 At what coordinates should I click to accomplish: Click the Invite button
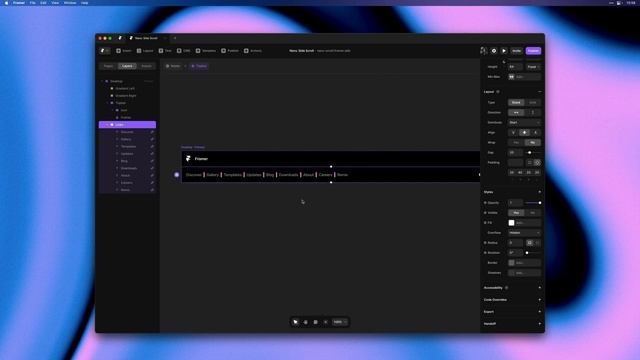click(517, 51)
